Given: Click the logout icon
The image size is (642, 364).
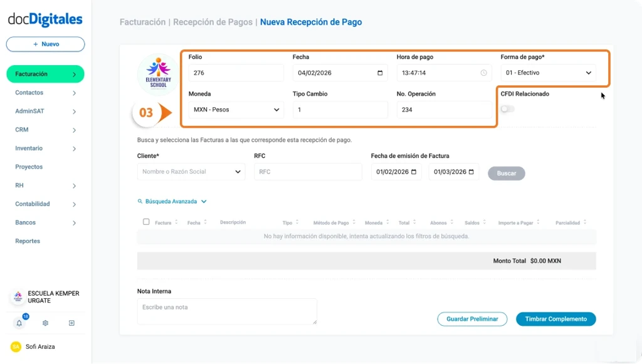Looking at the screenshot, I should [x=71, y=323].
